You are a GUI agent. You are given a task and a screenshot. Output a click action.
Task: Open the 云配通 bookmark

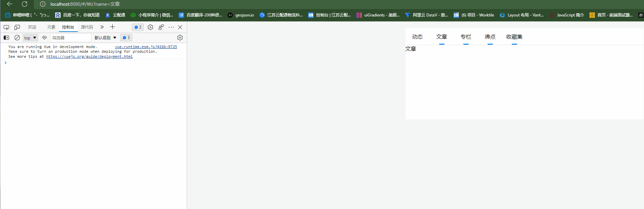[115, 15]
